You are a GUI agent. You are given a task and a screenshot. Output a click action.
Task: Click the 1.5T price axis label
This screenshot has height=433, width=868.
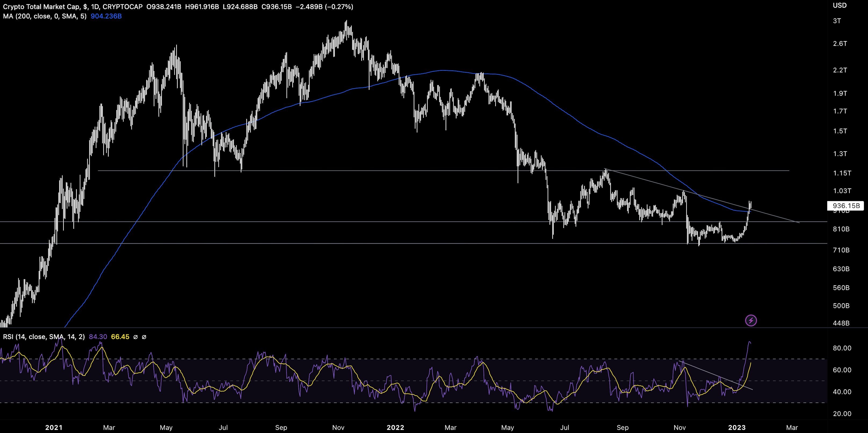840,131
